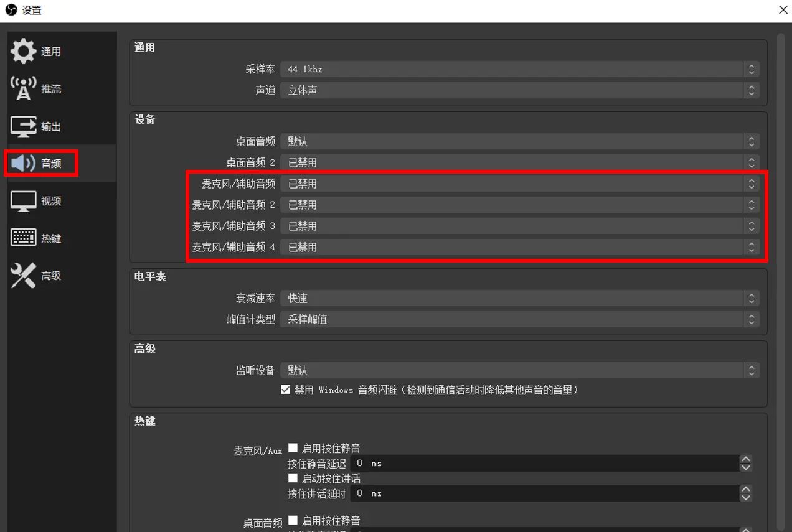This screenshot has height=532, width=792.
Task: Click the 按住讲话延时 ms input field
Action: point(544,493)
